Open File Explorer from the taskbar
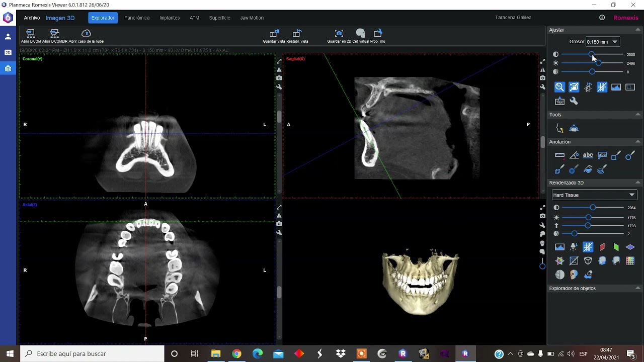The height and width of the screenshot is (362, 644). pyautogui.click(x=216, y=354)
